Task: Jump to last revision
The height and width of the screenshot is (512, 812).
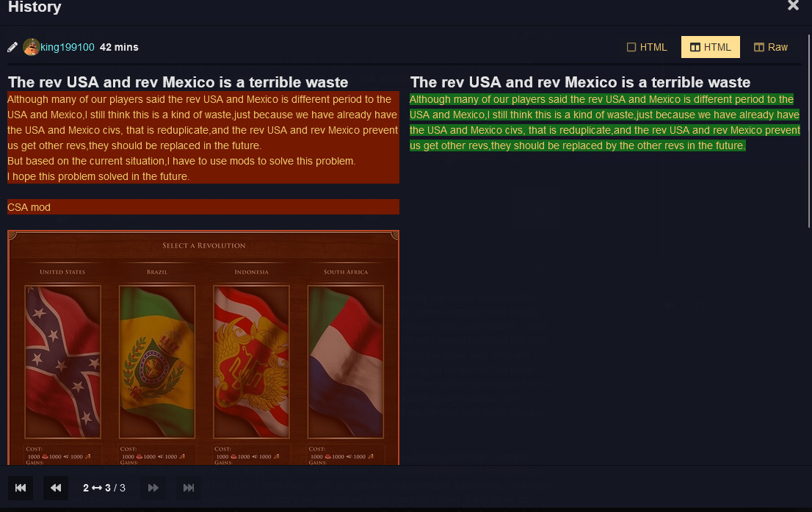Action: tap(189, 488)
